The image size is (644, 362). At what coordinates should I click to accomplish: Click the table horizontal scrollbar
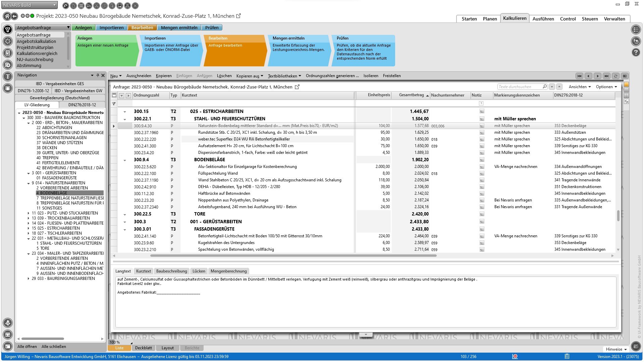293,256
